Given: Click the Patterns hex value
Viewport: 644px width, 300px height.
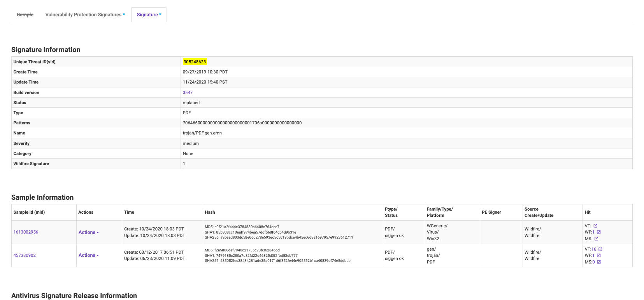Looking at the screenshot, I should [242, 123].
